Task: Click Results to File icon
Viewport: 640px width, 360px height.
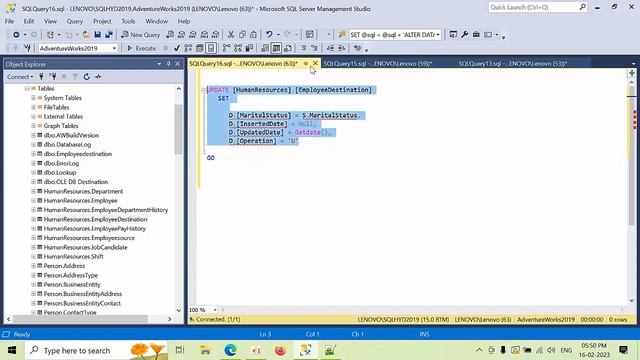Action: click(288, 48)
